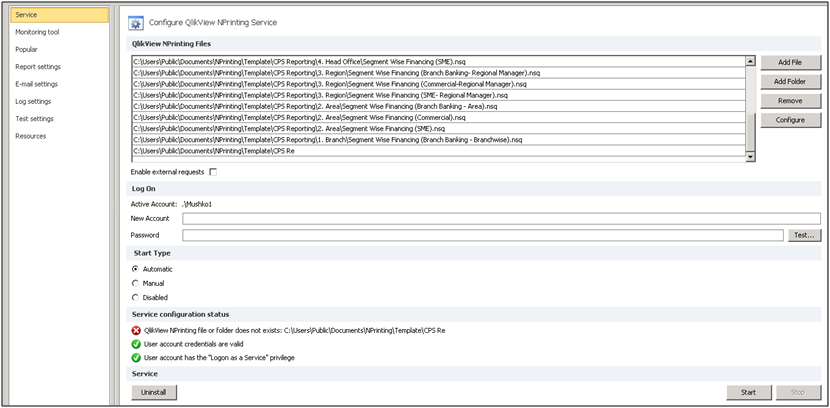
Task: Click the Test... button
Action: 804,235
